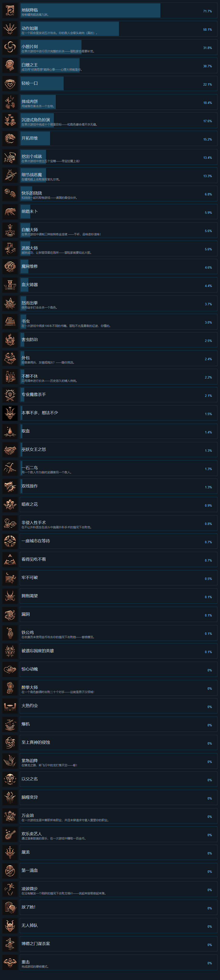Viewport: 220px width, 980px height.
Task: Click the 50.1% percentage for 动作如潮
Action: (x=207, y=30)
